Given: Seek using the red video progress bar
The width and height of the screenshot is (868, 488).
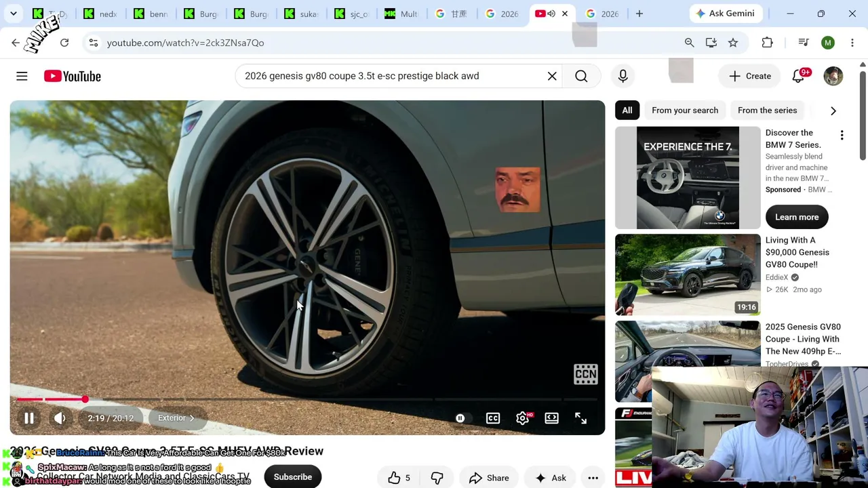Looking at the screenshot, I should [307, 399].
